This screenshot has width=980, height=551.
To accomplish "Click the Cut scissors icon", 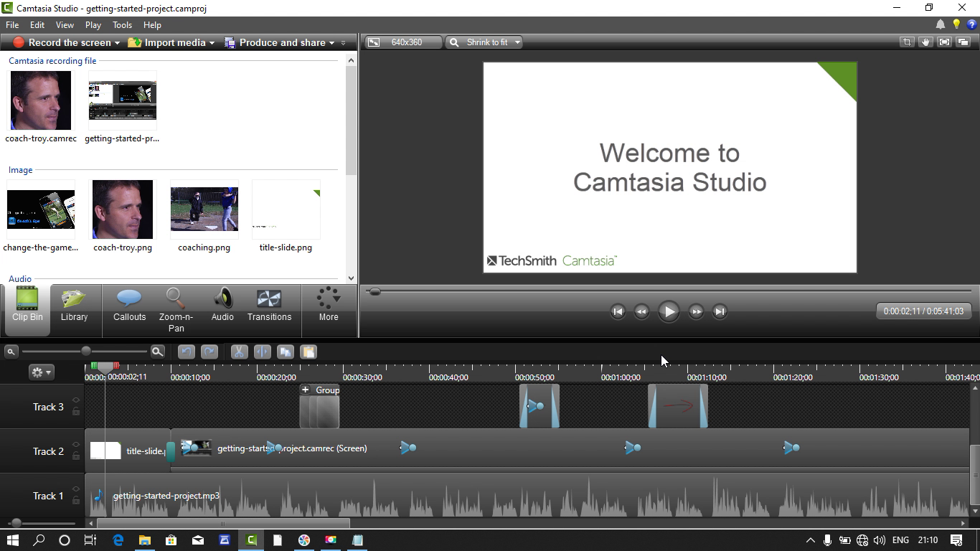I will tap(239, 352).
